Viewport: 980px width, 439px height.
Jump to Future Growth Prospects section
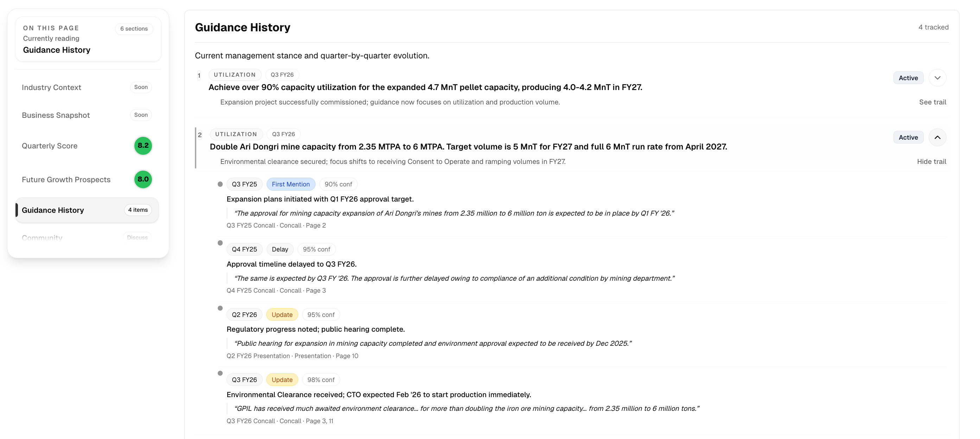pyautogui.click(x=66, y=179)
